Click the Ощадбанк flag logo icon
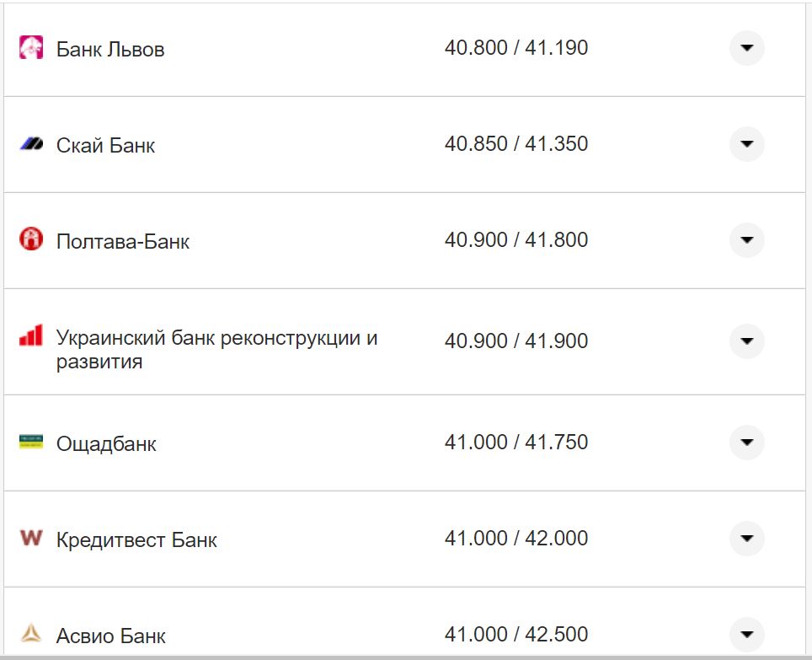Image resolution: width=812 pixels, height=660 pixels. (30, 443)
